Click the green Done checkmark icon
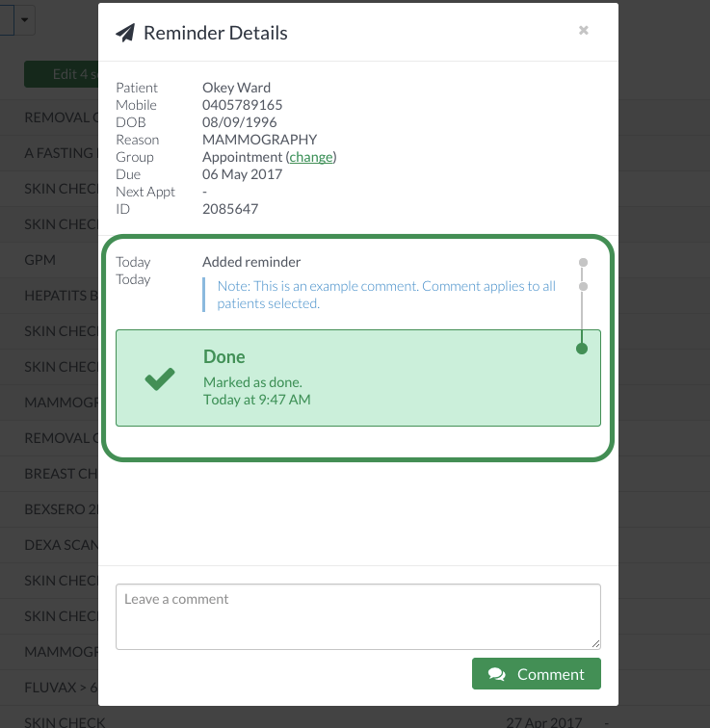This screenshot has height=728, width=710. click(160, 378)
